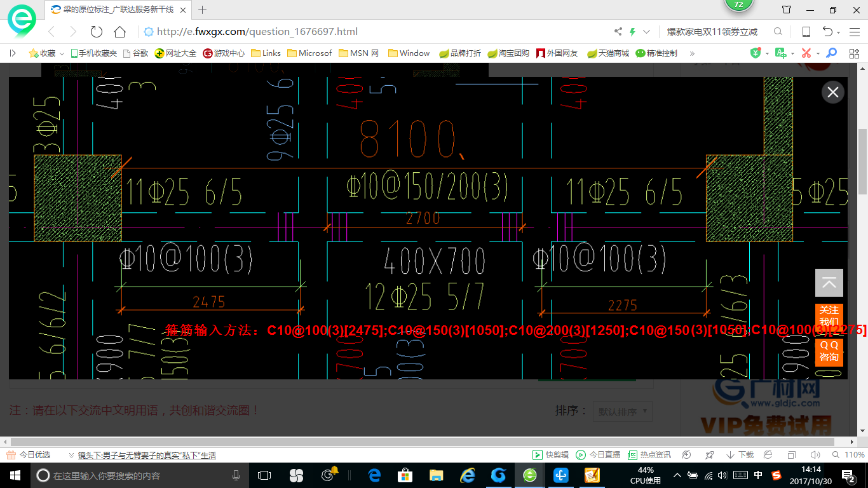The height and width of the screenshot is (488, 868).
Task: Click the green lightning speed mode icon
Action: [x=632, y=32]
